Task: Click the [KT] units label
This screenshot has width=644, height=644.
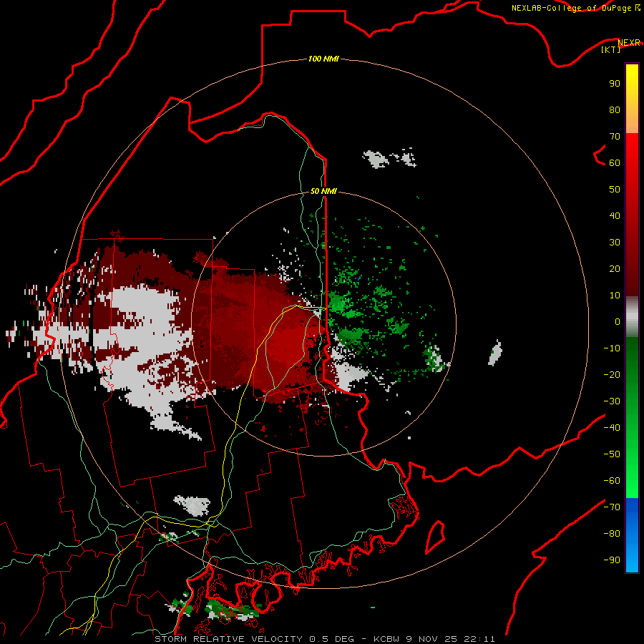Action: pos(610,49)
